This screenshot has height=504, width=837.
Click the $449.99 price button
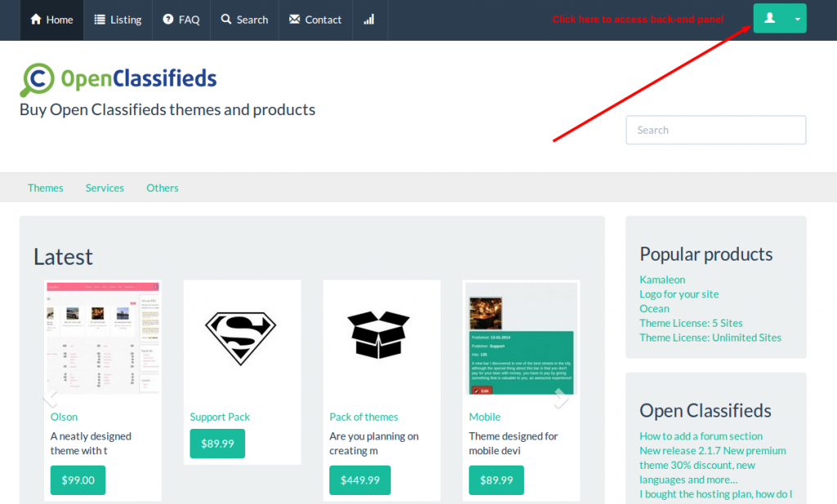point(360,480)
